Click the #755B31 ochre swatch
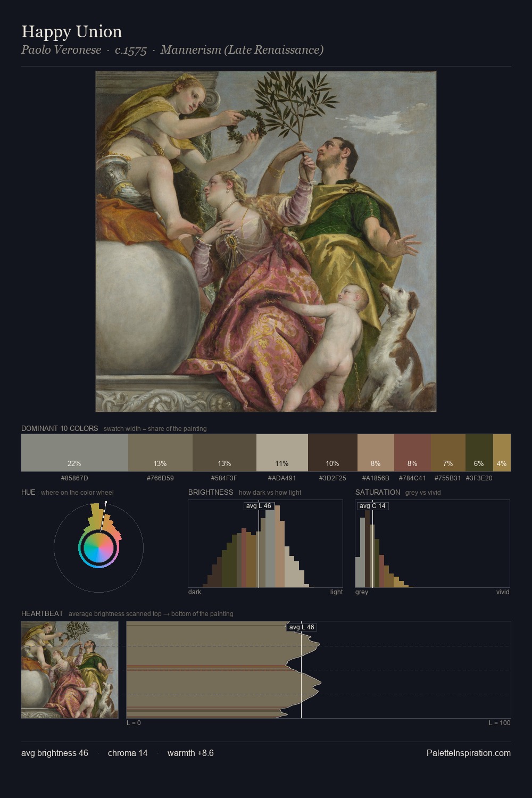The width and height of the screenshot is (532, 798). [448, 453]
